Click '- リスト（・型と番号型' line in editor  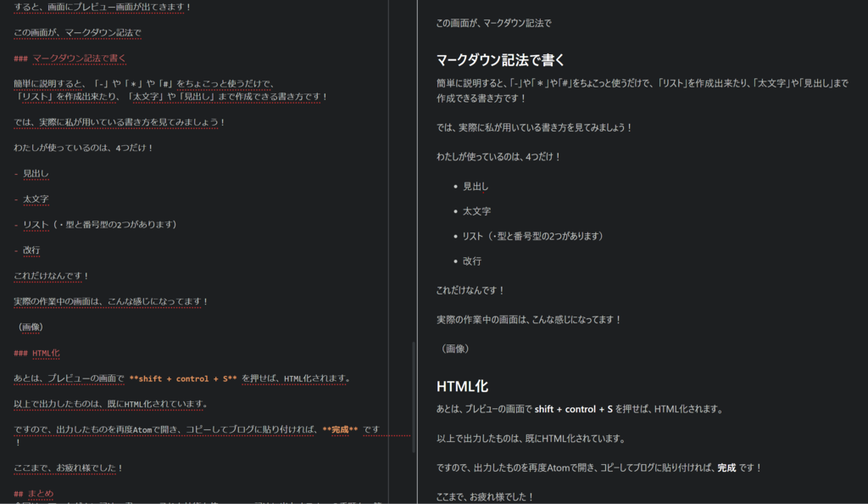(95, 224)
